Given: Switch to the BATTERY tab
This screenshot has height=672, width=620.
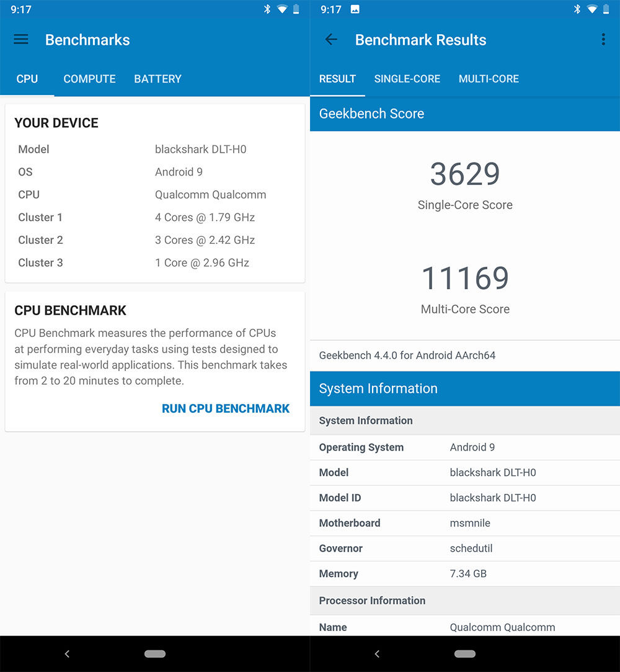Looking at the screenshot, I should coord(157,79).
